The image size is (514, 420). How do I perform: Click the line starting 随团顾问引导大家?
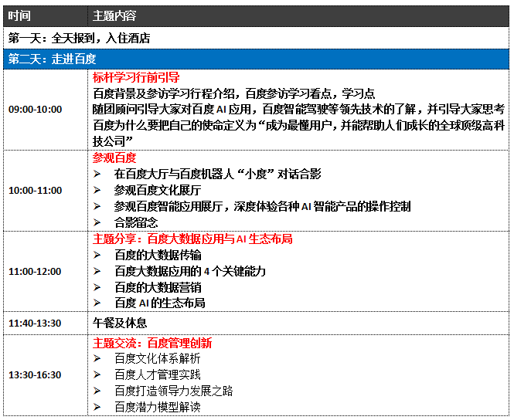click(x=298, y=110)
